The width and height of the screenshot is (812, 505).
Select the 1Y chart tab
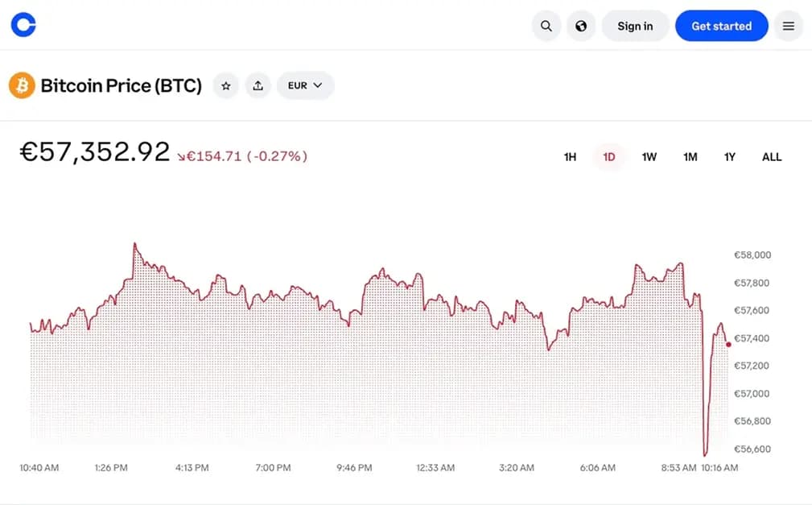729,156
